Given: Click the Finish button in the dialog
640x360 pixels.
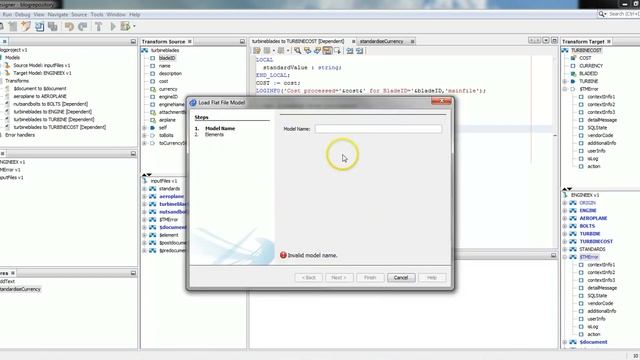Looking at the screenshot, I should click(x=370, y=278).
